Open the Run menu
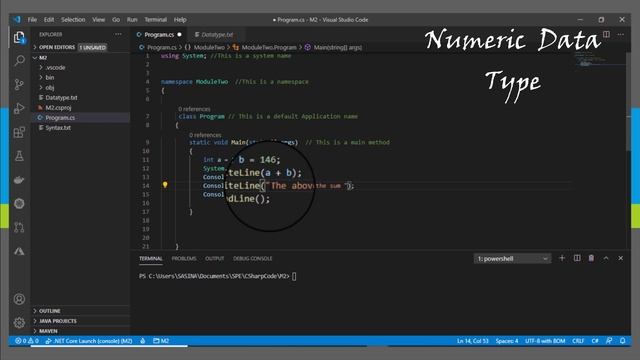Viewport: 640px width, 360px height. click(132, 20)
